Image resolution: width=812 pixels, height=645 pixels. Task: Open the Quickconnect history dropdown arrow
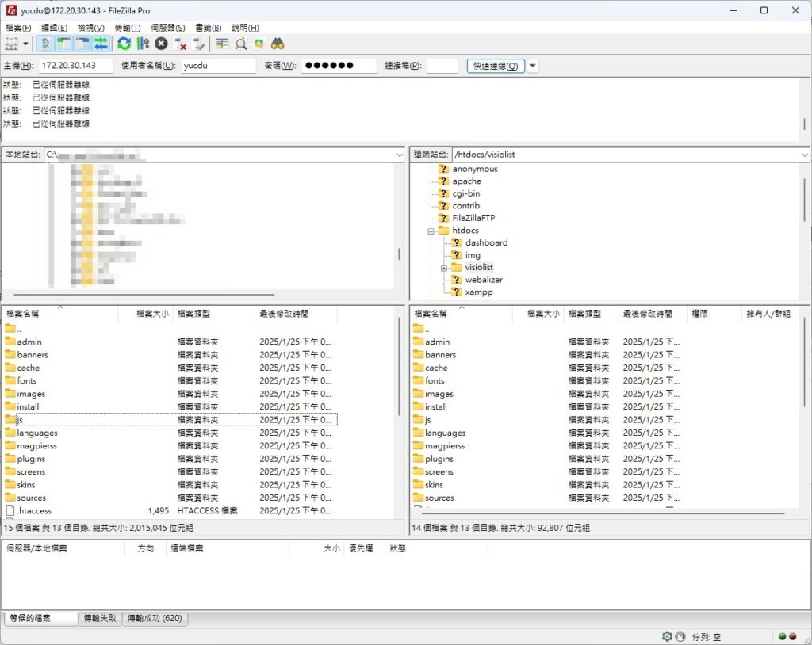[x=533, y=66]
